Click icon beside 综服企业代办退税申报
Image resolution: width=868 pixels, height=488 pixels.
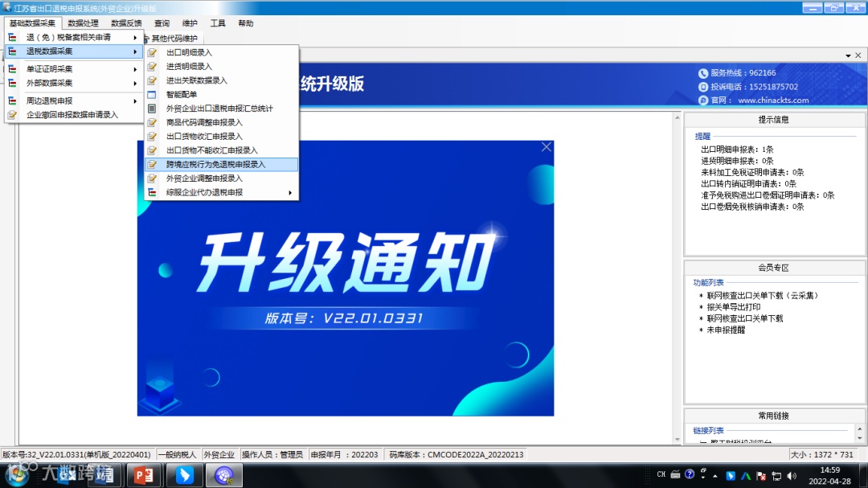(152, 192)
